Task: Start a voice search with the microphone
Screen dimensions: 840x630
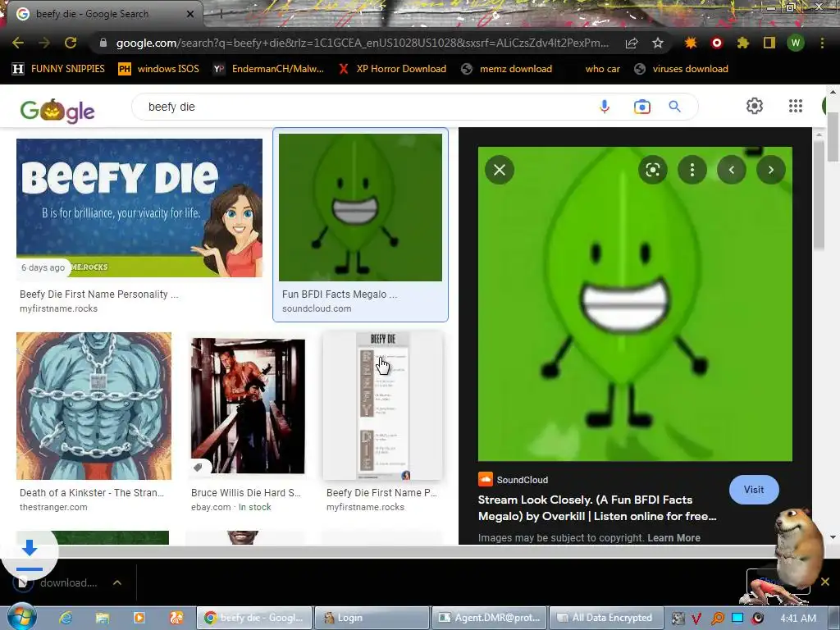Action: (x=605, y=107)
